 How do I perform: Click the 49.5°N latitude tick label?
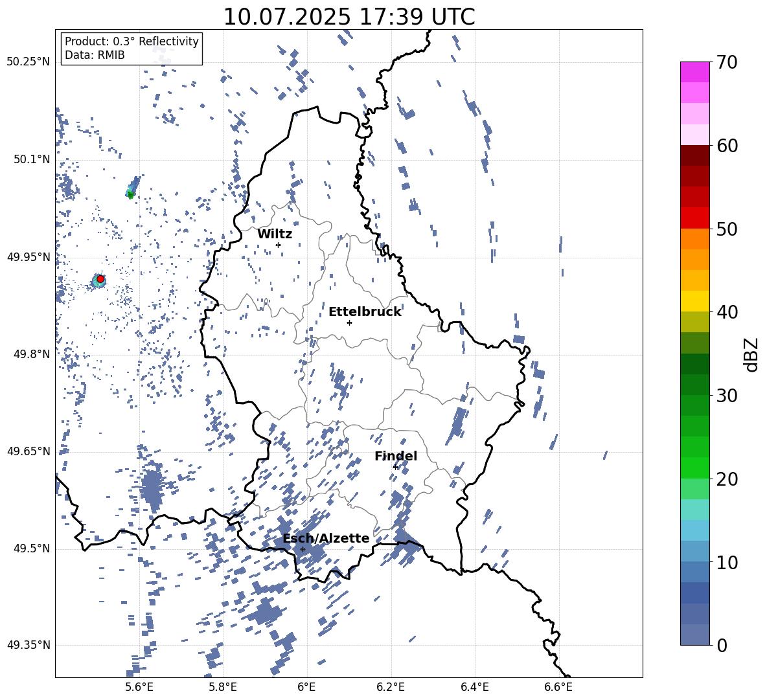pyautogui.click(x=32, y=548)
